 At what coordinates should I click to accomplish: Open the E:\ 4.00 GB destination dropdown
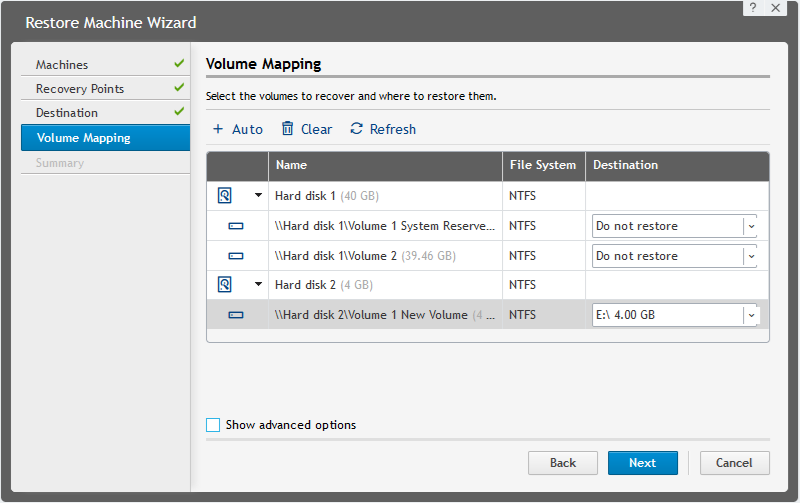[750, 315]
